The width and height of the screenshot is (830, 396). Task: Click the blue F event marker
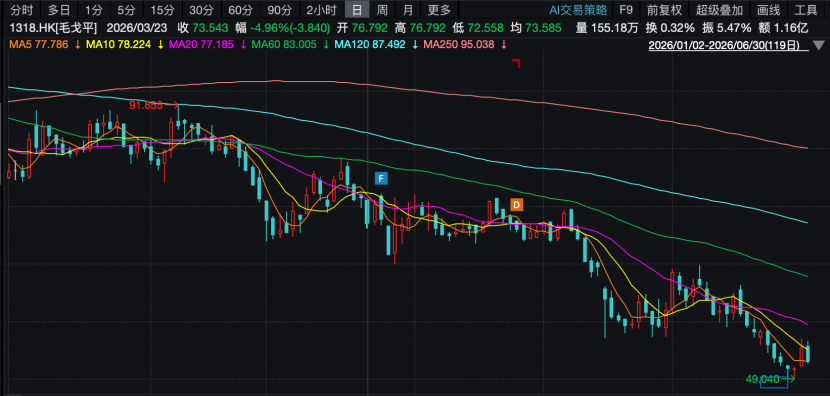coord(381,178)
